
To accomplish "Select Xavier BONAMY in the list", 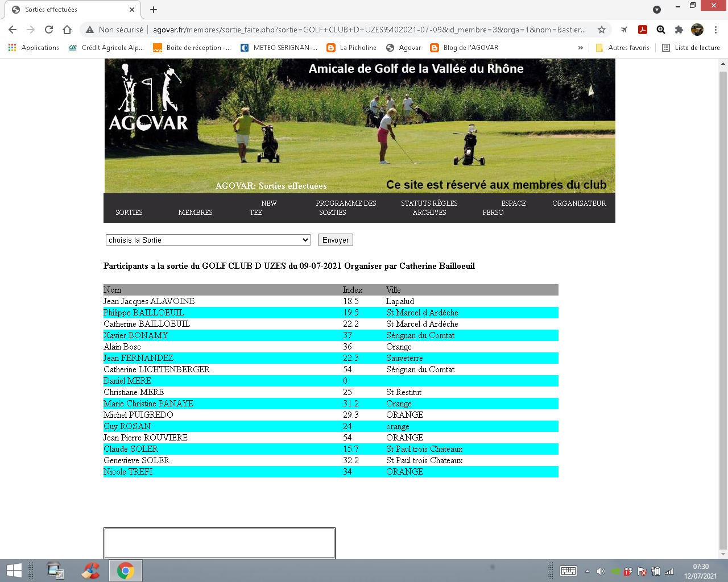I will (x=136, y=335).
